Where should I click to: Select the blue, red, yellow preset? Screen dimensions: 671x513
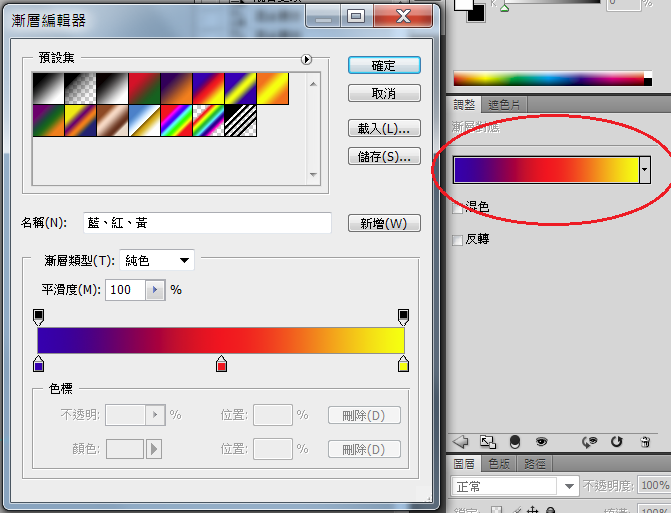pos(209,89)
